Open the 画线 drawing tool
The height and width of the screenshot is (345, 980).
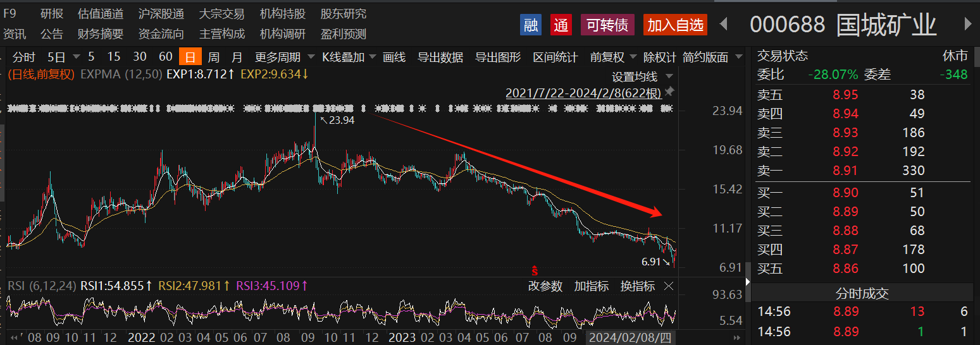point(394,57)
